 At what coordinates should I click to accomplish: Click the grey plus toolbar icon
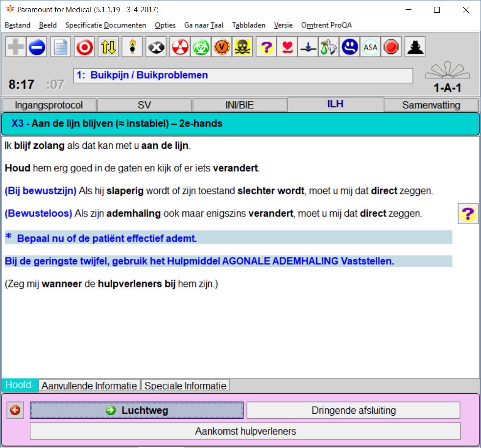pyautogui.click(x=16, y=47)
